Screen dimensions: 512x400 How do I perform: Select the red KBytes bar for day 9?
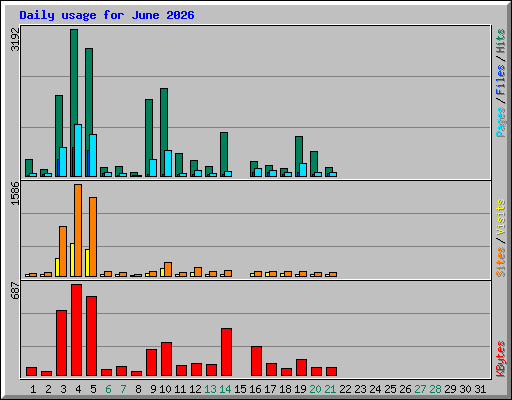click(151, 363)
